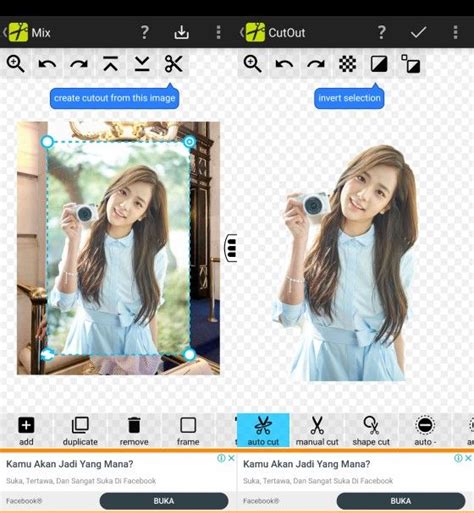
Task: Confirm the cutout with the checkmark
Action: 418,32
